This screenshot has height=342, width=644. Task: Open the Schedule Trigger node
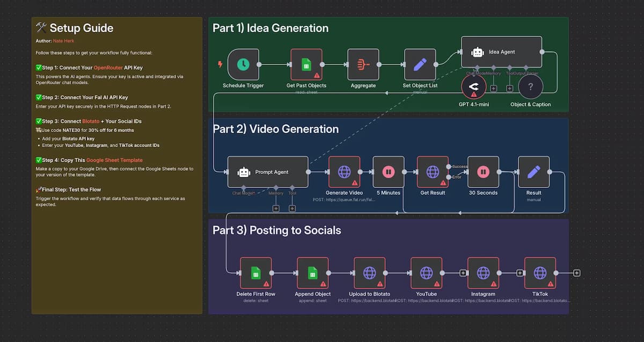[x=243, y=63]
